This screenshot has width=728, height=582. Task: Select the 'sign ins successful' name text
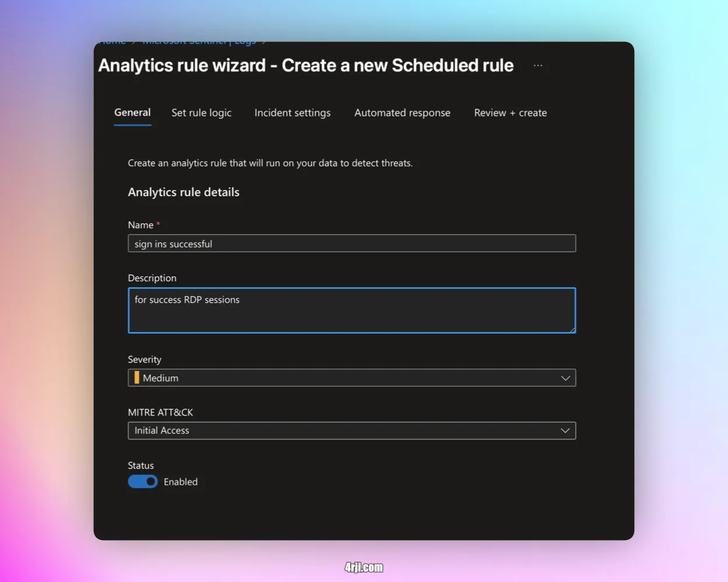(174, 243)
